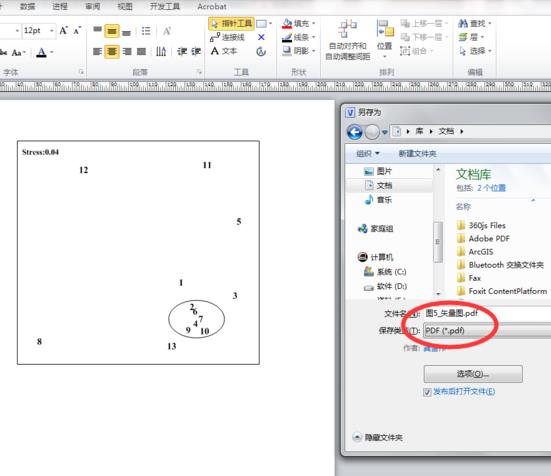Toggle bullet list formatting
This screenshot has width=551, height=476.
coord(146,31)
